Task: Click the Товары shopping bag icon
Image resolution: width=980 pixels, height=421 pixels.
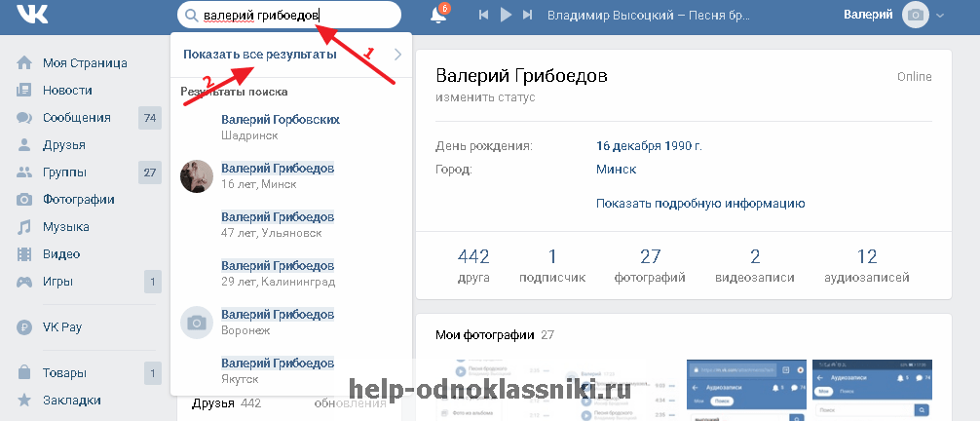Action: 24,373
